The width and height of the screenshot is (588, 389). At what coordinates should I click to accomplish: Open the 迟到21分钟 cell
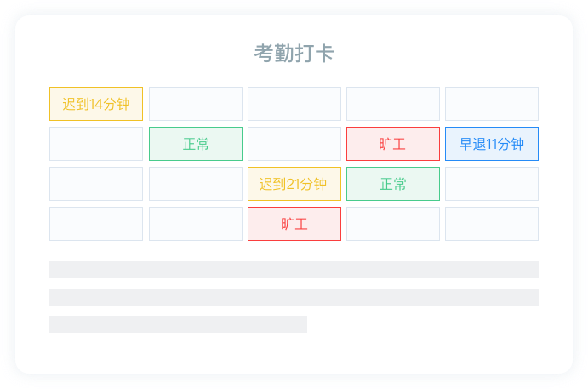[294, 184]
